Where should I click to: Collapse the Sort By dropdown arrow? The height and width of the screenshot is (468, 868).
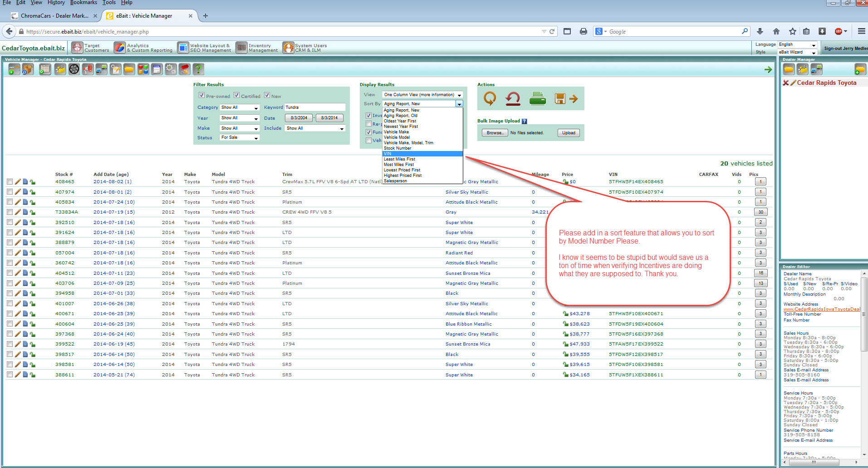click(x=459, y=104)
